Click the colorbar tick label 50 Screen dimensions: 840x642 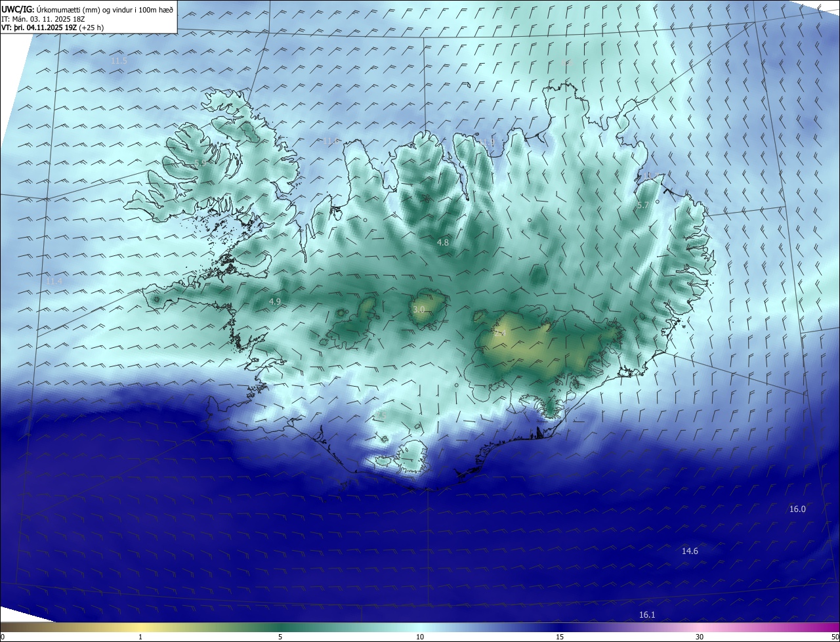click(834, 637)
